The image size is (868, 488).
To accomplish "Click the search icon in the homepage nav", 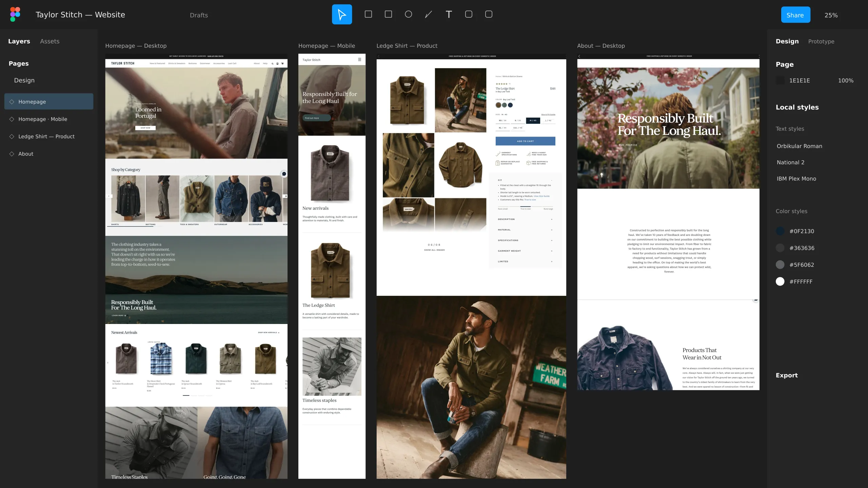I will tap(272, 63).
